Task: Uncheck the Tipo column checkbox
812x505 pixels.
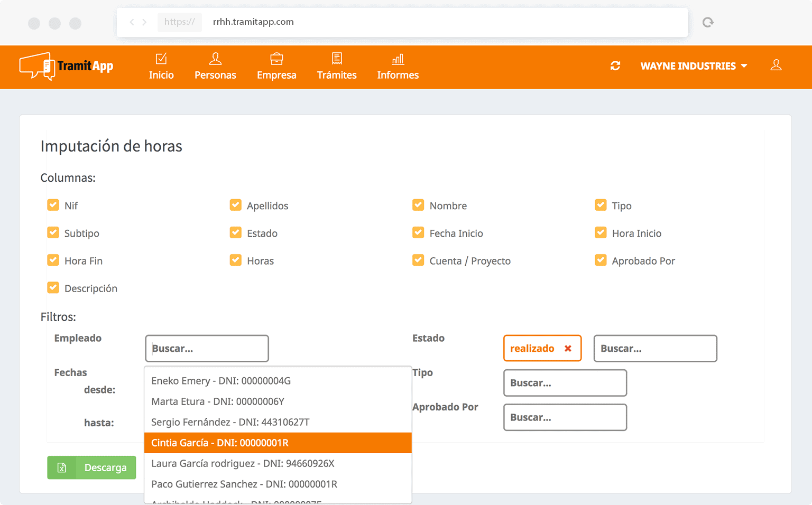Action: click(x=601, y=205)
